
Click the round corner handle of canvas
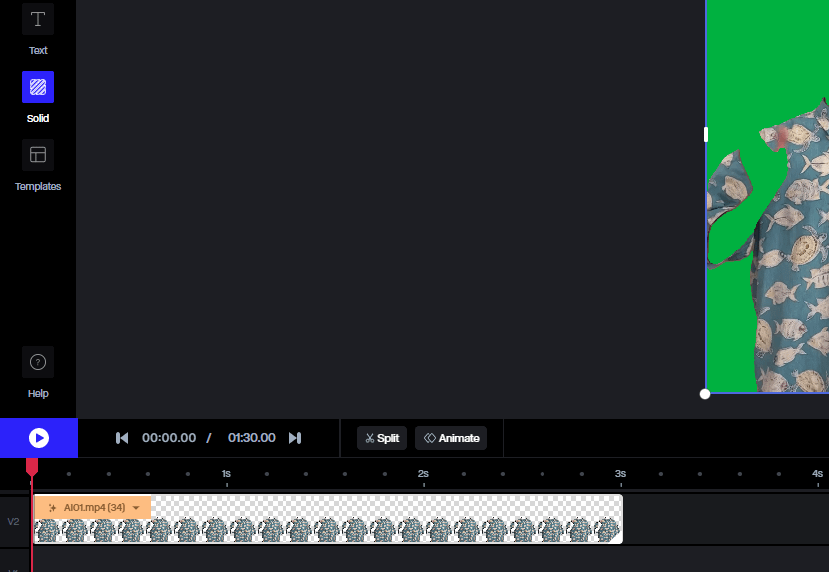[705, 394]
